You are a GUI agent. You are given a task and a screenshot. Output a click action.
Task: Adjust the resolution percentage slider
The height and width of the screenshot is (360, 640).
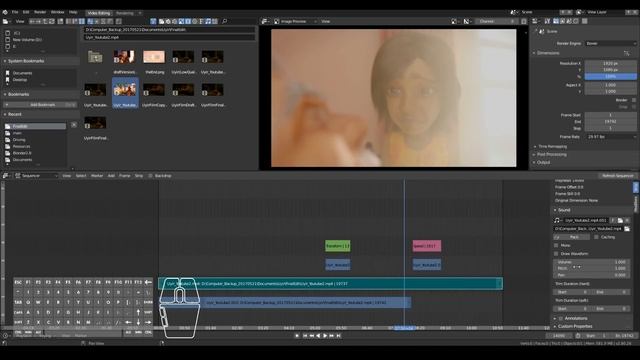tap(611, 76)
